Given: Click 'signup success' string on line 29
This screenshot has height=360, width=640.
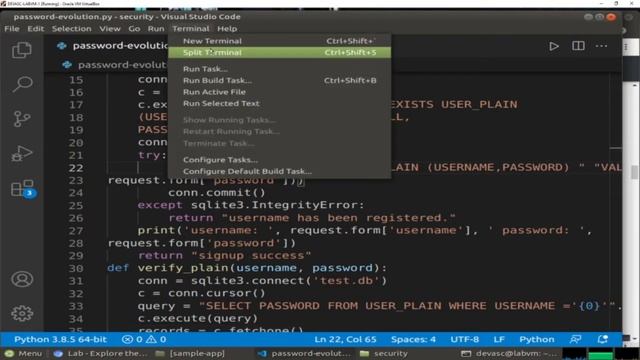Looking at the screenshot, I should point(251,256).
